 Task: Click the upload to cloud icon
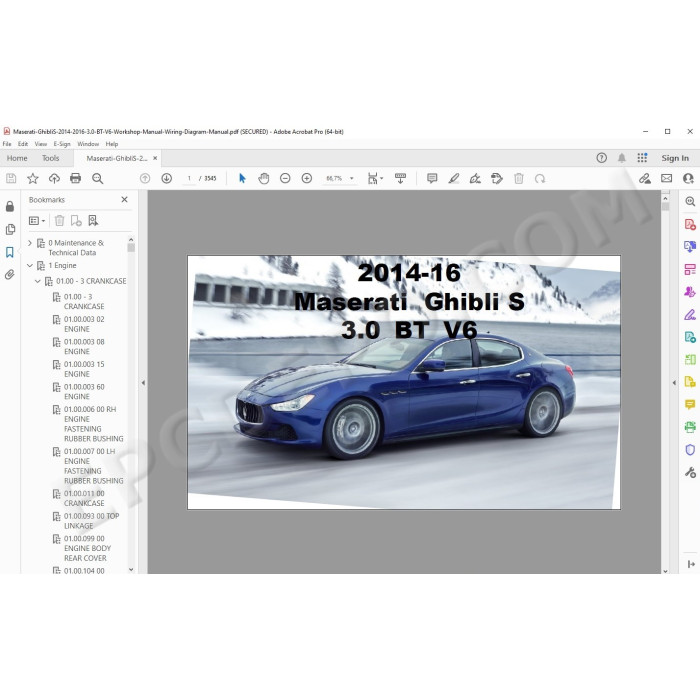pos(54,179)
